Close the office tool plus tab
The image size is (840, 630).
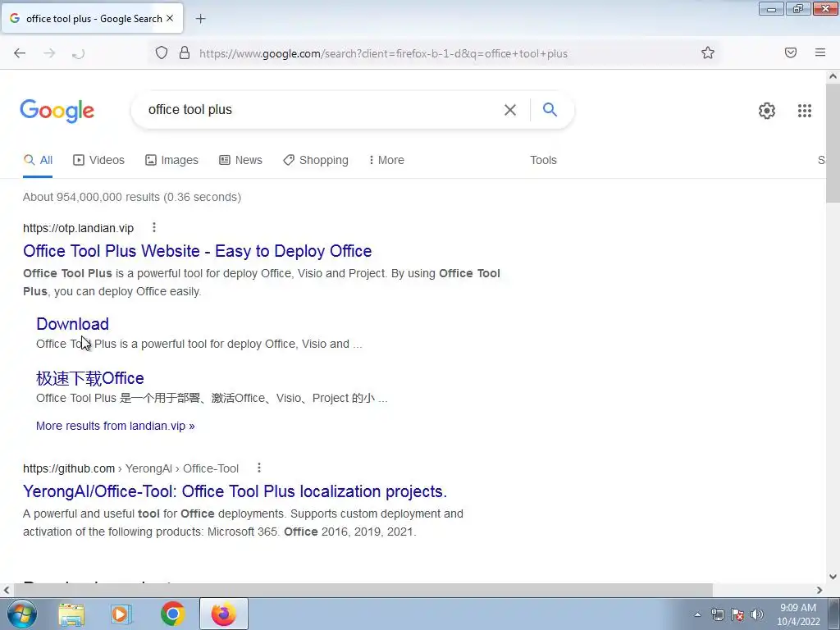(x=170, y=18)
